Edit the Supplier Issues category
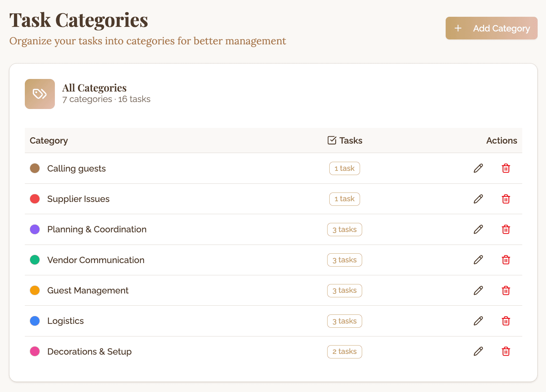546x392 pixels. 478,199
